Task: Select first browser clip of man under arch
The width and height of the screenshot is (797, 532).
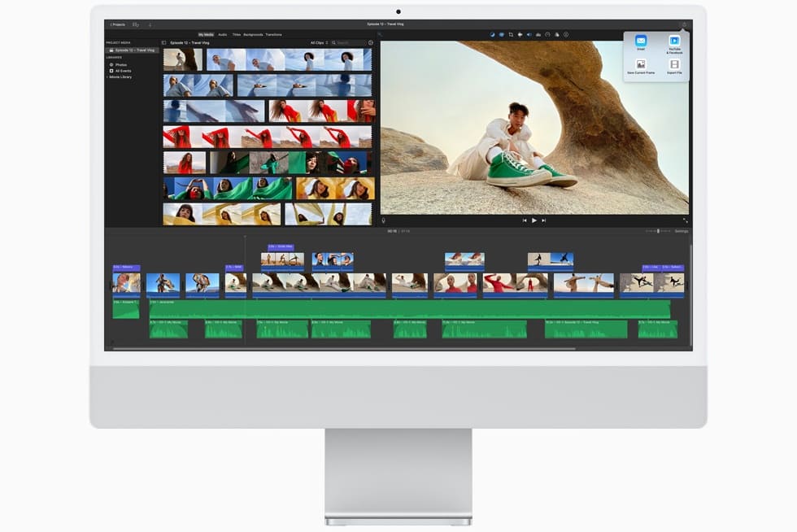Action: coord(183,59)
